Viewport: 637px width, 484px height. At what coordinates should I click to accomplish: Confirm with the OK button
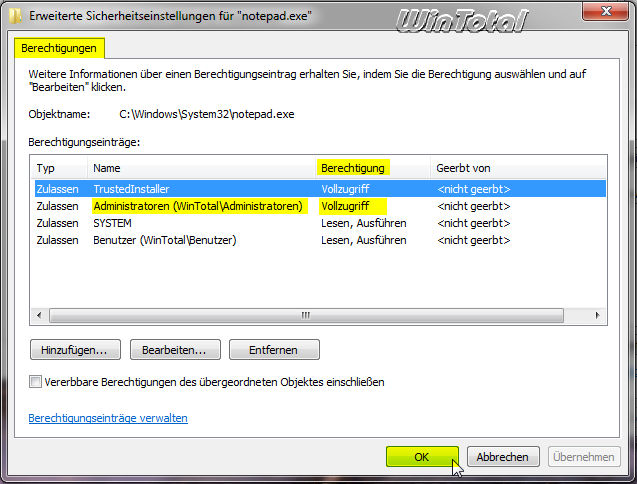pos(422,457)
